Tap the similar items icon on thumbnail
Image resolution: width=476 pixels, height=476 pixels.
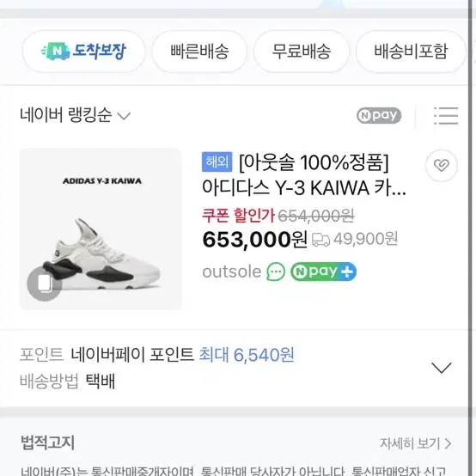pyautogui.click(x=45, y=284)
